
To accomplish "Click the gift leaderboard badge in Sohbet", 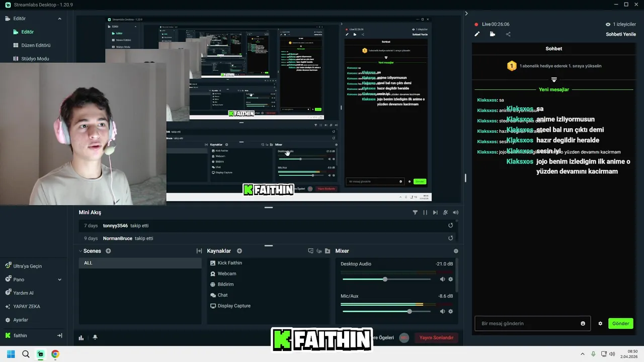I will (512, 66).
